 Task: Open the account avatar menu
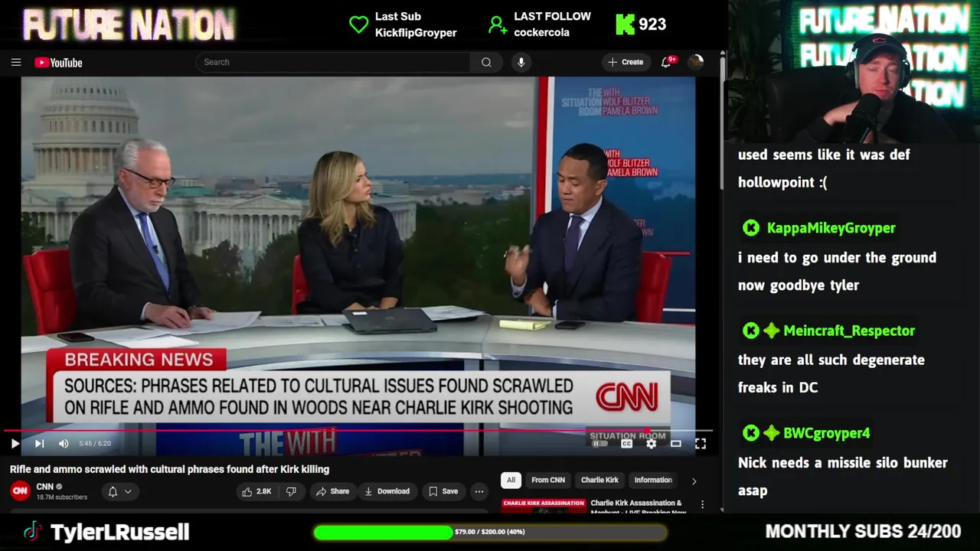[x=695, y=62]
